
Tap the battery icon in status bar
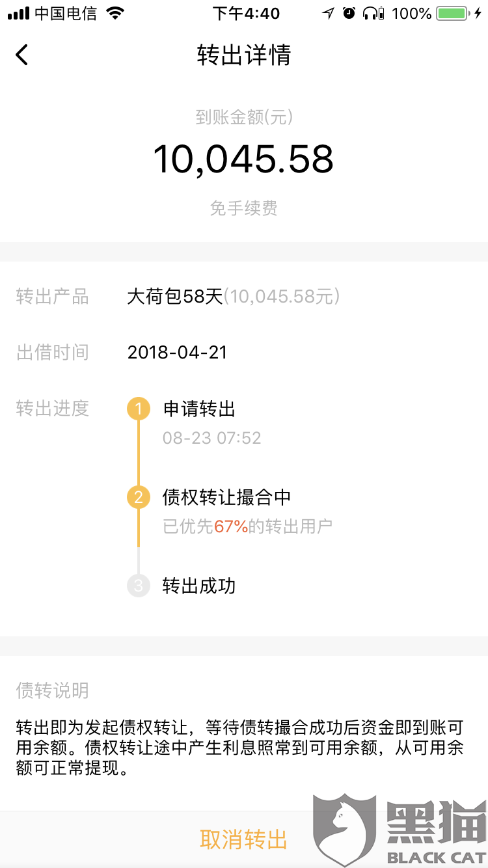coord(455,13)
